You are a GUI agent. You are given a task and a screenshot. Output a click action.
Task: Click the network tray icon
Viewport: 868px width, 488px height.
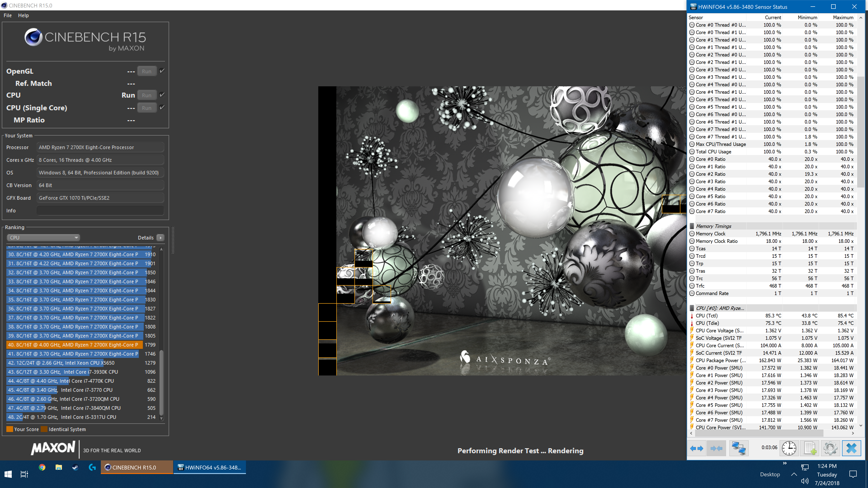pos(805,467)
